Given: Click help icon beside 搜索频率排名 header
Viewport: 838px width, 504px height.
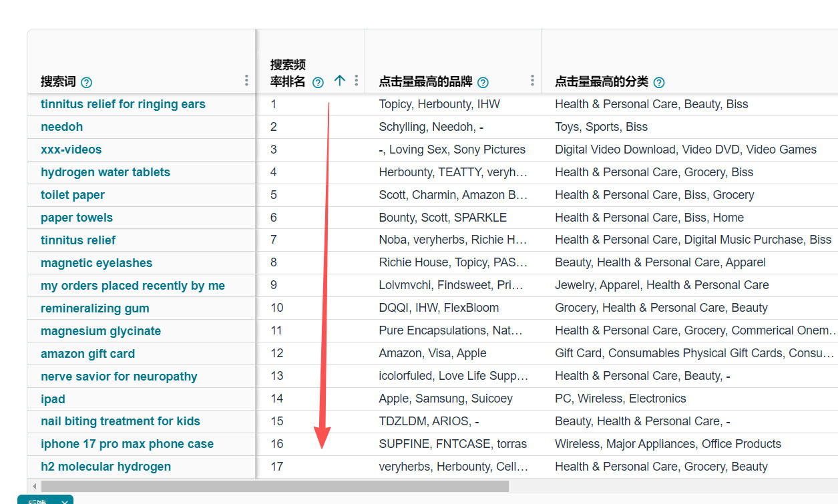Looking at the screenshot, I should click(x=318, y=83).
